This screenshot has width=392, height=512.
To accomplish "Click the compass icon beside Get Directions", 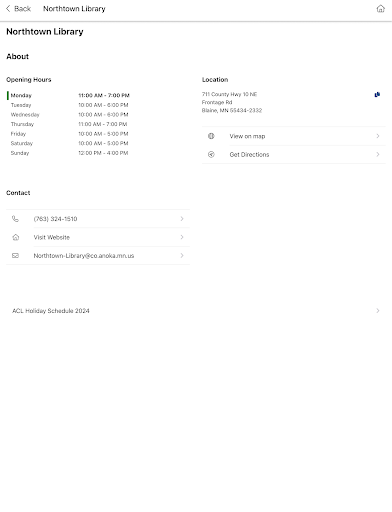I will pos(211,154).
